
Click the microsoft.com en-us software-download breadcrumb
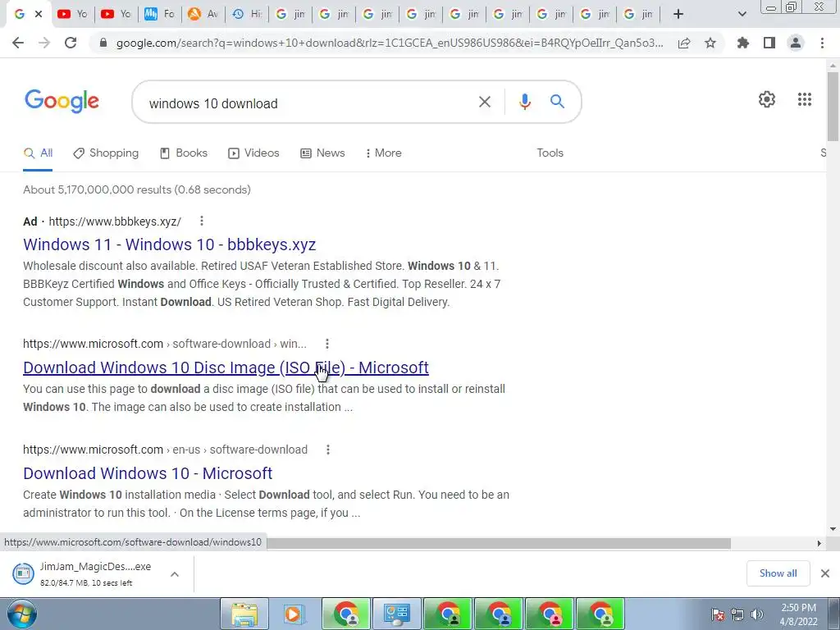tap(165, 450)
